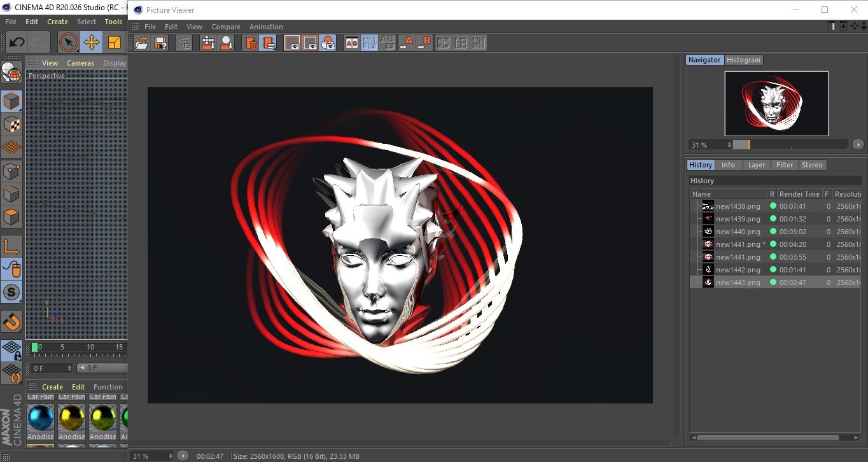Toggle the AB Compare icon
Image resolution: width=868 pixels, height=462 pixels.
(351, 43)
